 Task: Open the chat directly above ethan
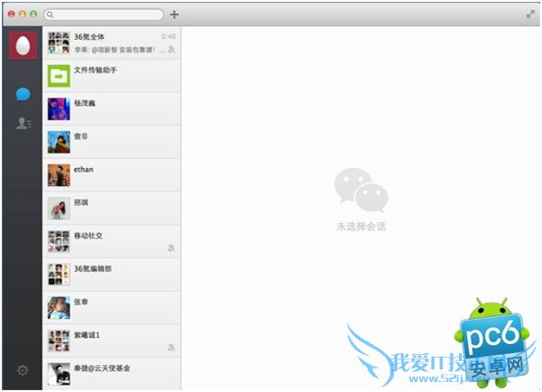click(x=112, y=142)
